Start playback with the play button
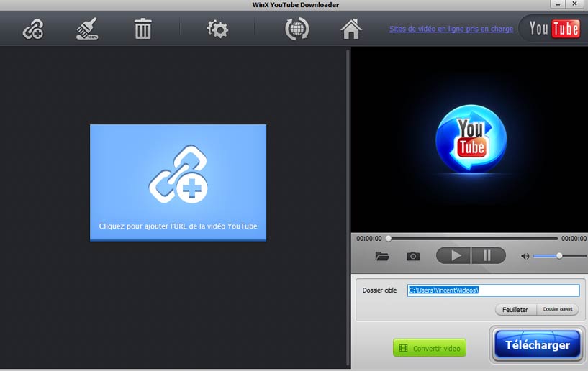 click(453, 255)
